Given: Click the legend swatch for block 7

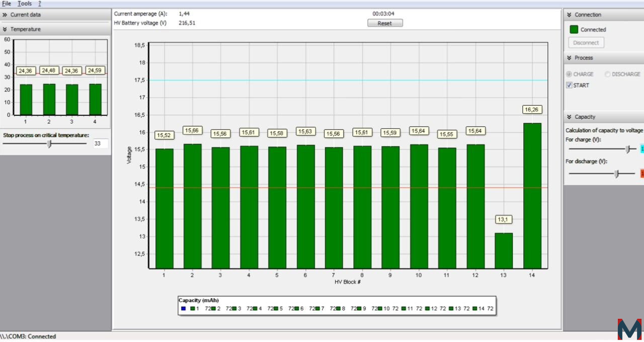Looking at the screenshot, I should pyautogui.click(x=317, y=308).
